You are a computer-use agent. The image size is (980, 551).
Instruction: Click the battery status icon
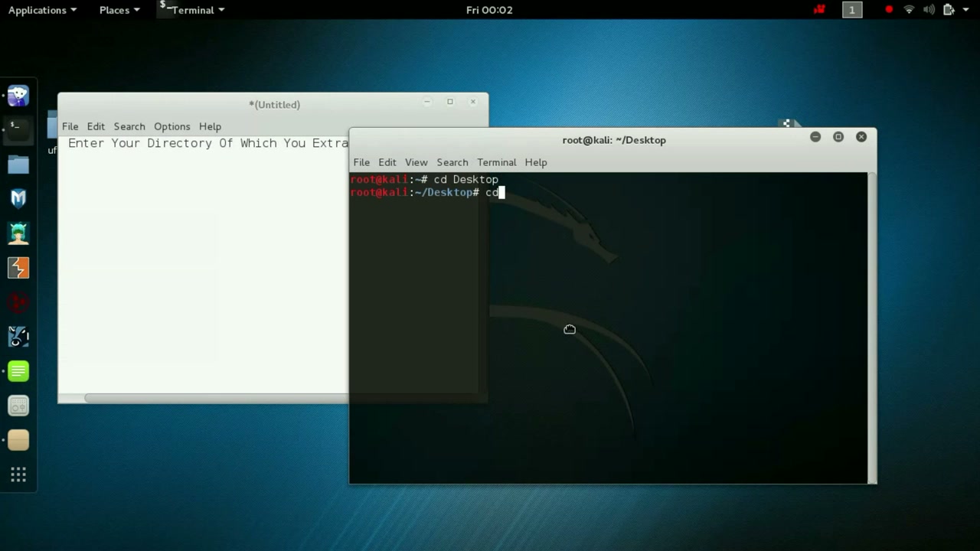tap(949, 10)
